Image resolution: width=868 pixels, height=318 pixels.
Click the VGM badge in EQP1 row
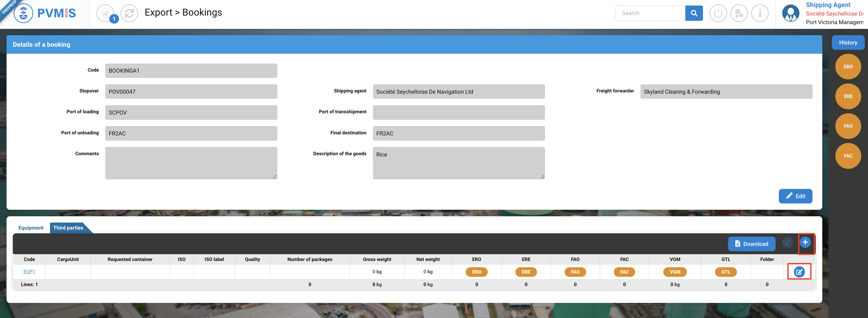[x=675, y=272]
